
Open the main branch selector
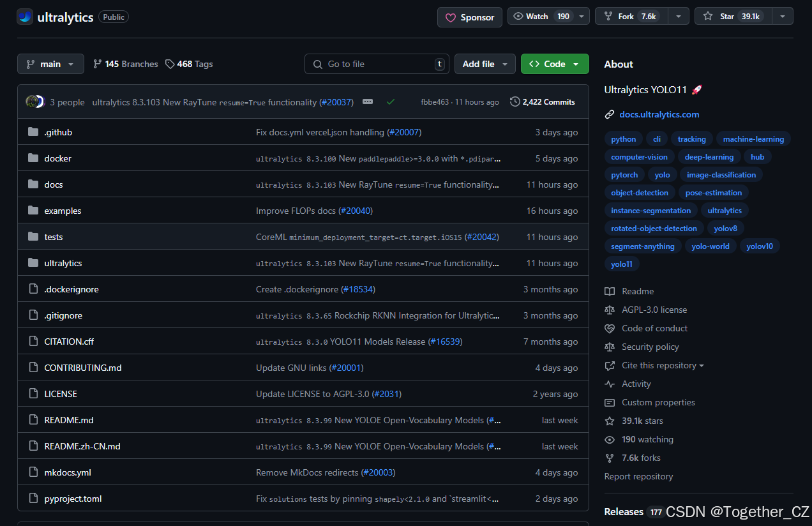click(x=50, y=64)
